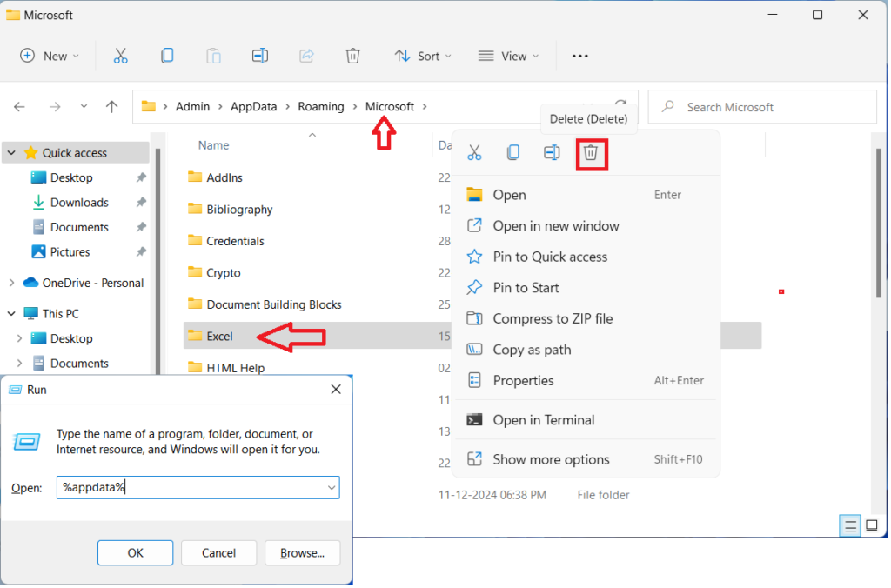This screenshot has height=588, width=891.
Task: Switch to the Large icons view at the bottom right
Action: pyautogui.click(x=872, y=525)
